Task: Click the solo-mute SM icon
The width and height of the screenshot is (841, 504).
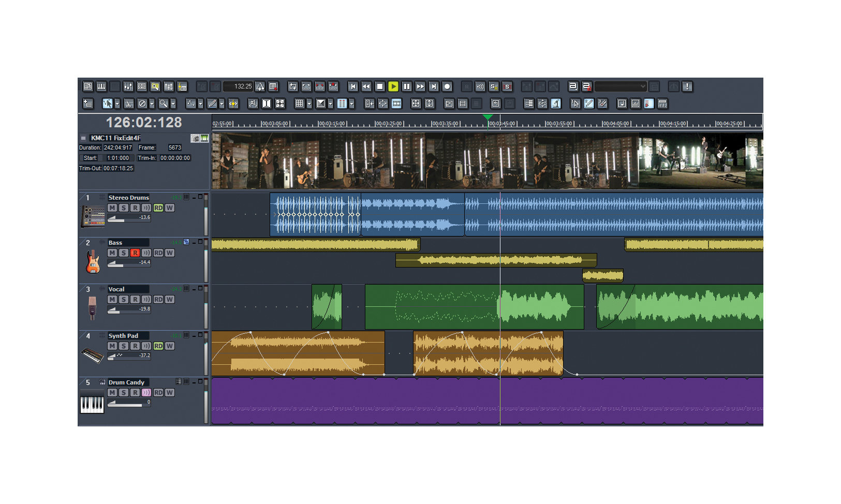Action: pyautogui.click(x=494, y=86)
